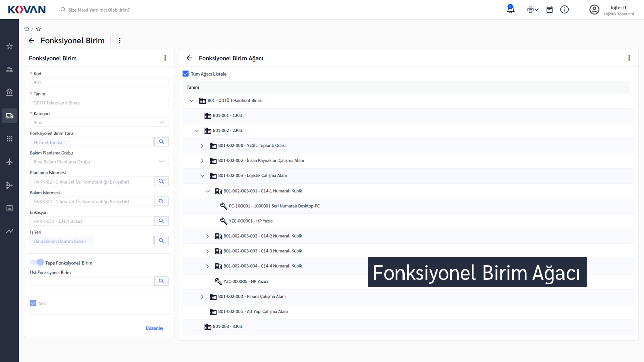This screenshot has width=644, height=362.
Task: Click the Planlama İşletmesi HVKK-02 field
Action: [x=92, y=182]
